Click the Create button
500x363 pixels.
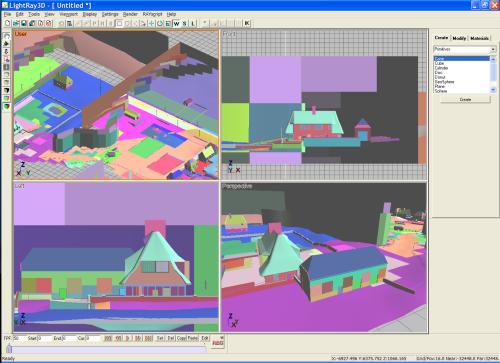coord(465,100)
